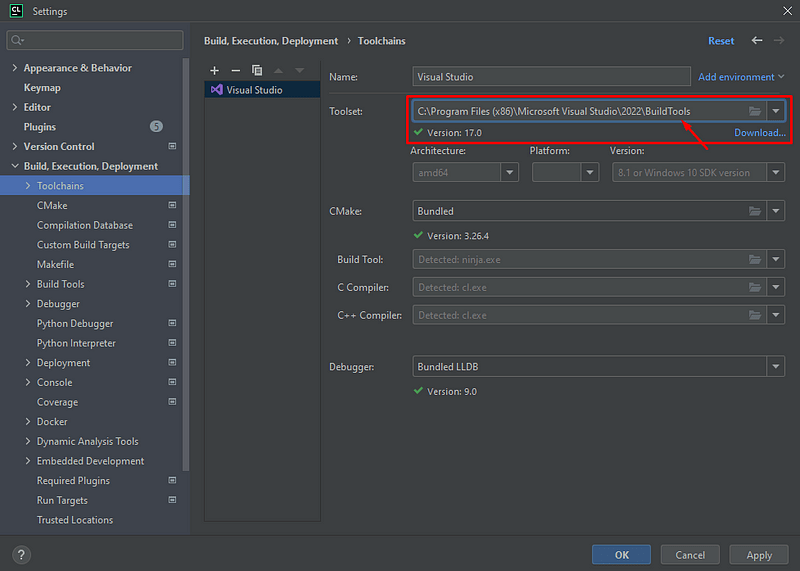Screen dimensions: 800x571
Task: Open the C++ Compiler dropdown arrow
Action: [776, 315]
